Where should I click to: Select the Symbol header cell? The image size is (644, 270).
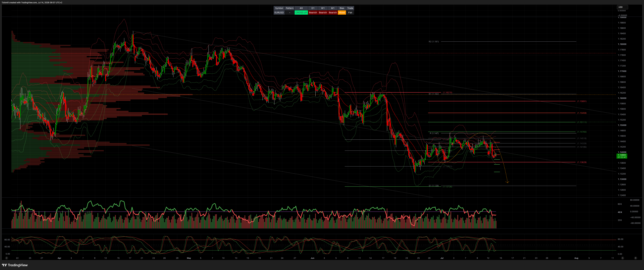click(279, 8)
